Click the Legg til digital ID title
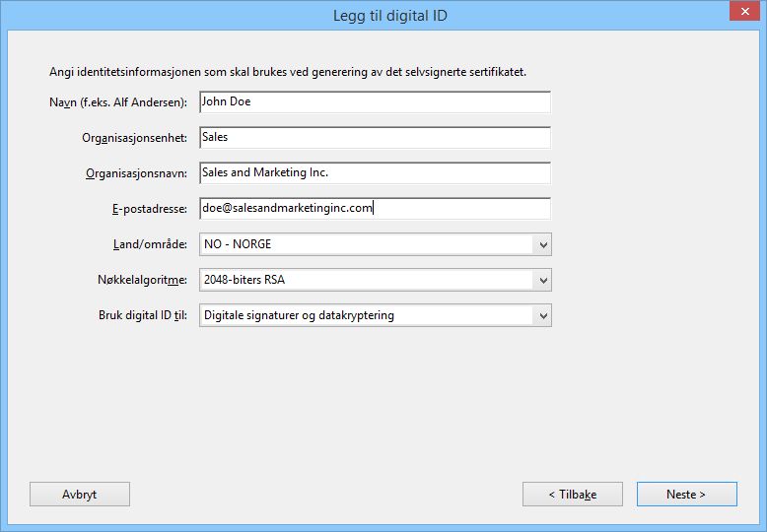 389,16
